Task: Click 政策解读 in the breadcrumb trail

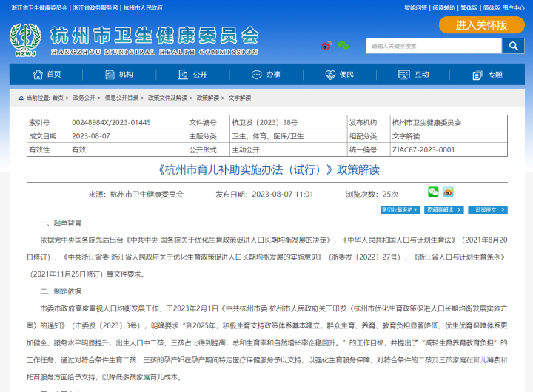Action: coord(208,98)
